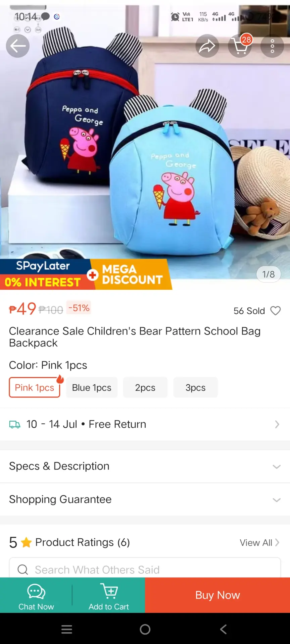Tap Search What Others Said field

[x=145, y=569]
